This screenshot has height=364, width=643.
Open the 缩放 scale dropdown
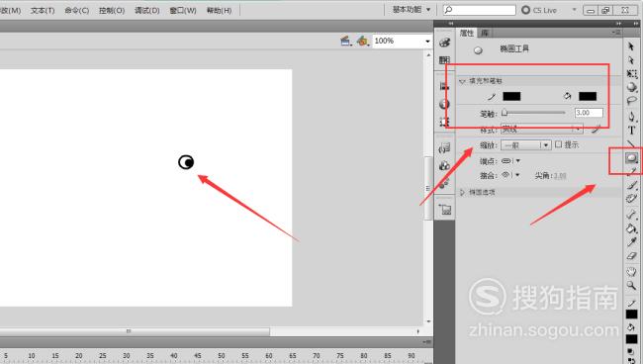[525, 145]
